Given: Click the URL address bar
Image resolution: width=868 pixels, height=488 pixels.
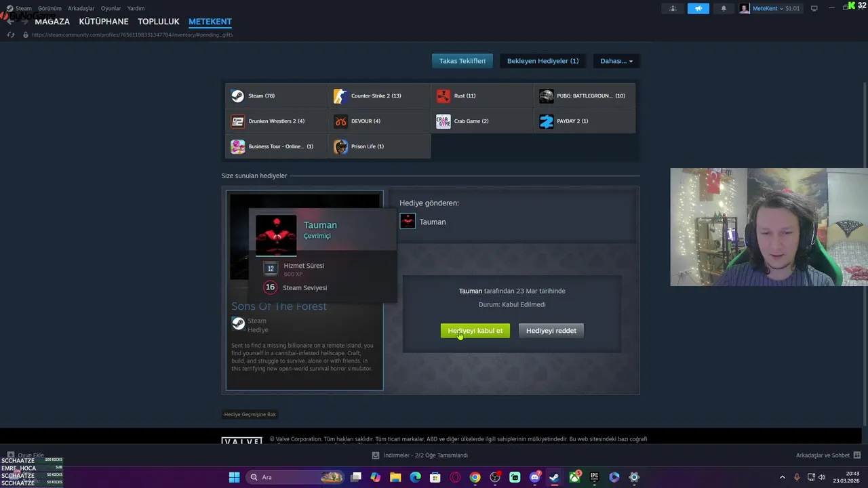Looking at the screenshot, I should 132,35.
